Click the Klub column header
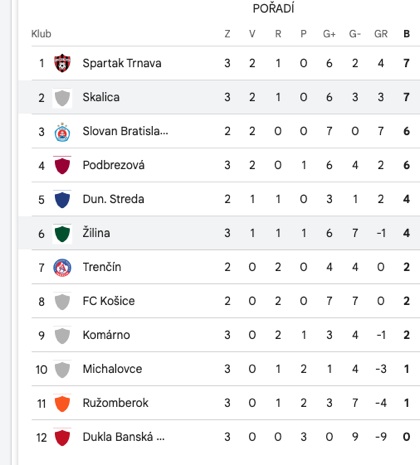Viewport: 420px width, 465px height. [41, 34]
